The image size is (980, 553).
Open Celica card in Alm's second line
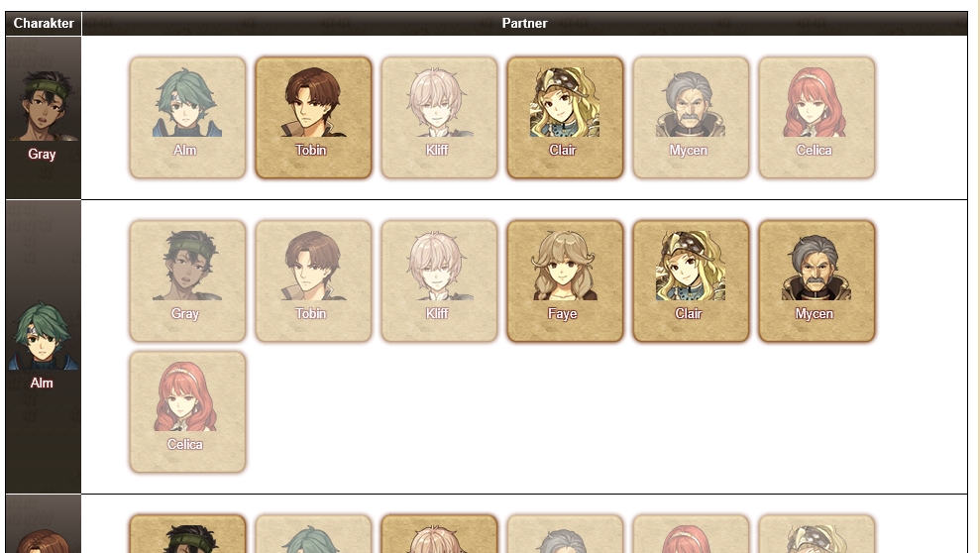tap(187, 412)
